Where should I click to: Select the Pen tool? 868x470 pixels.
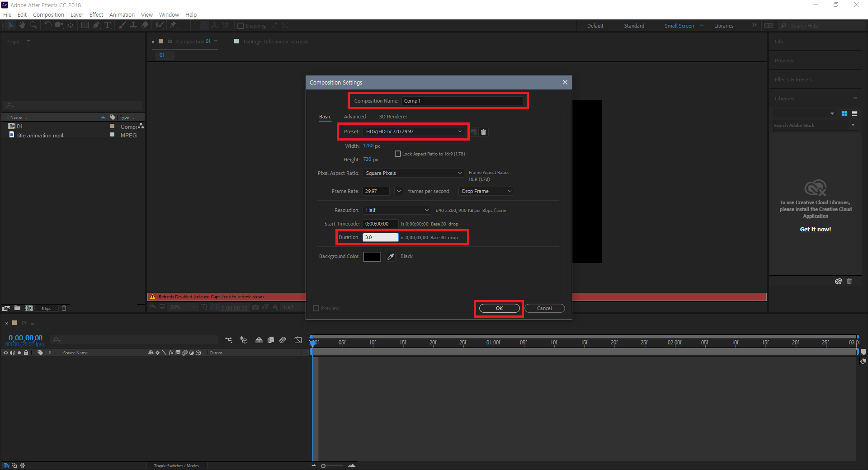[x=96, y=25]
